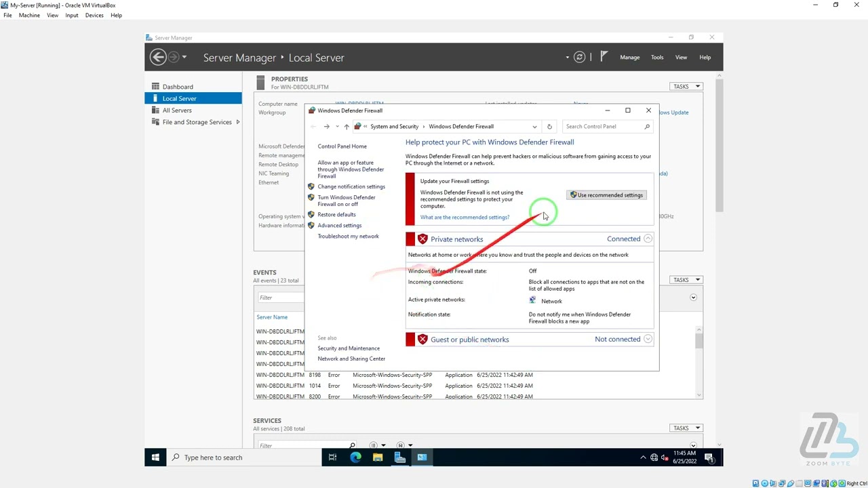Image resolution: width=868 pixels, height=488 pixels.
Task: Open the View menu in Server Manager
Action: [681, 58]
